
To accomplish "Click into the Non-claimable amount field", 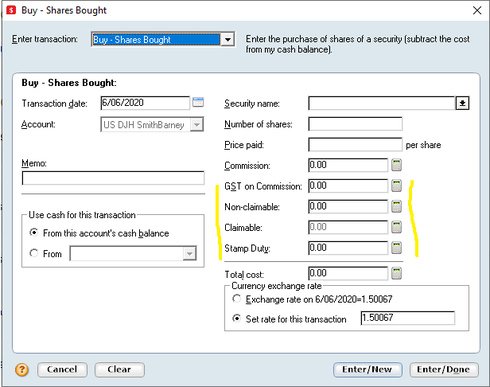I will click(348, 206).
